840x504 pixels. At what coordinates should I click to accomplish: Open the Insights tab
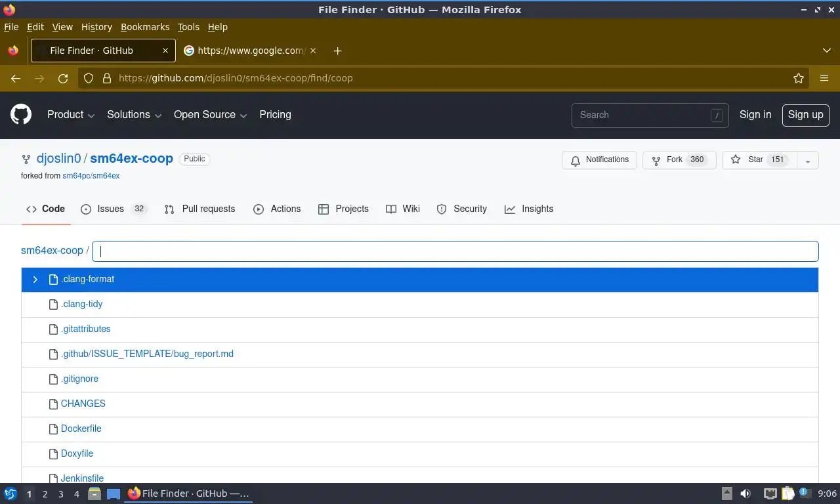click(529, 209)
